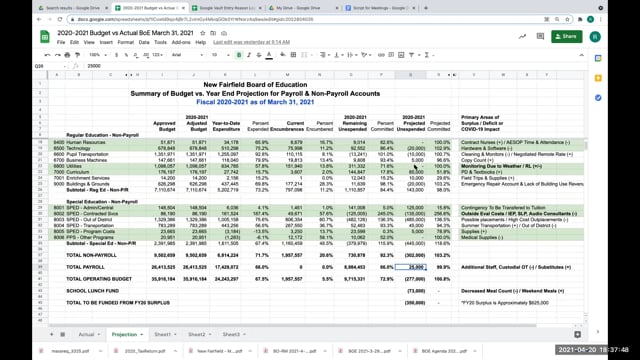
Task: Open the Tools menu
Action: 160,42
